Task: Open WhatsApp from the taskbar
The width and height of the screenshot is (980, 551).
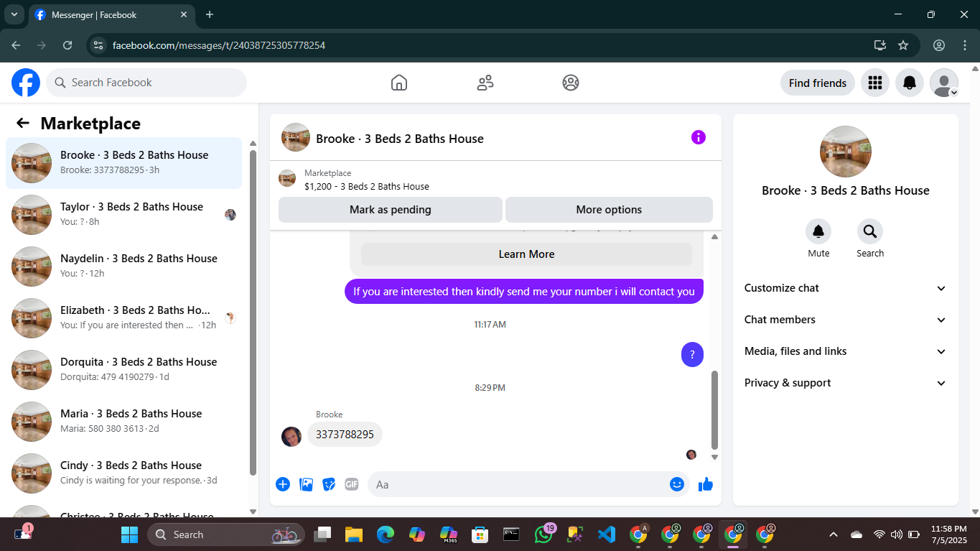Action: (x=543, y=534)
